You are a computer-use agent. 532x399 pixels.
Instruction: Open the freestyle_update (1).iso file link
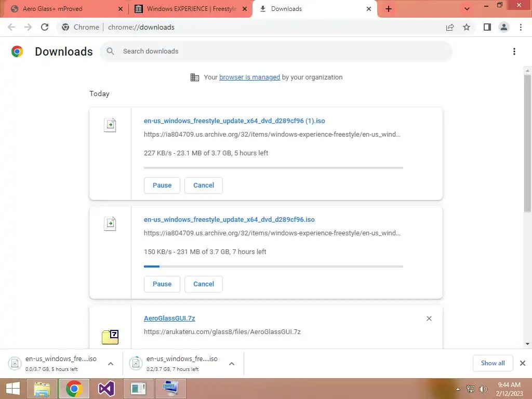[234, 121]
